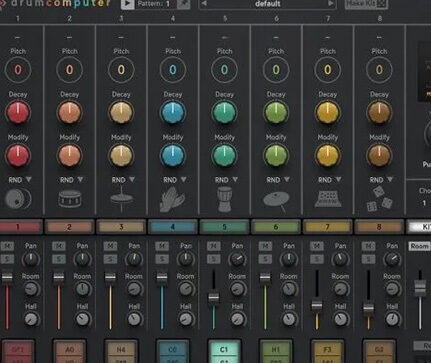The image size is (431, 363).
Task: Trigger the F3 pad on channel 7
Action: tap(327, 351)
